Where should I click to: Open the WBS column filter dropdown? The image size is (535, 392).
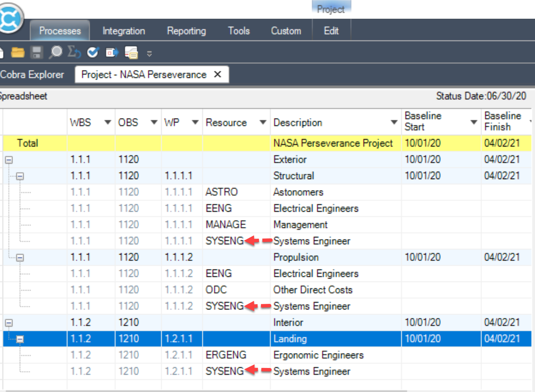pyautogui.click(x=108, y=122)
